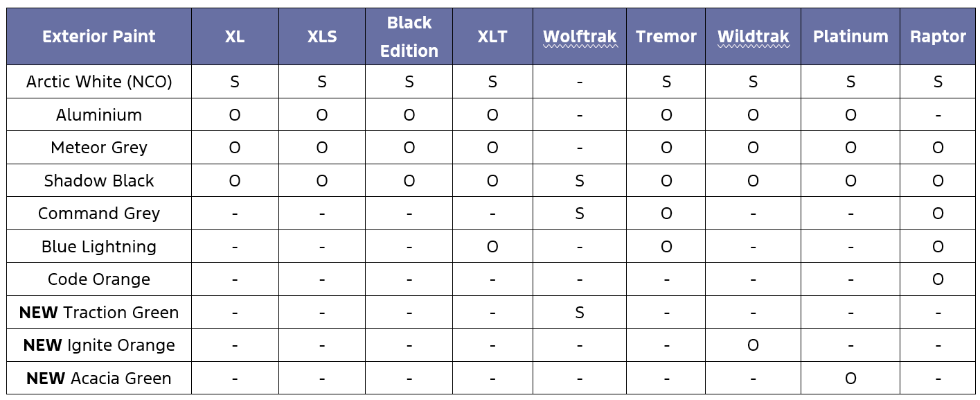Click the Shadow Black row label

click(99, 181)
